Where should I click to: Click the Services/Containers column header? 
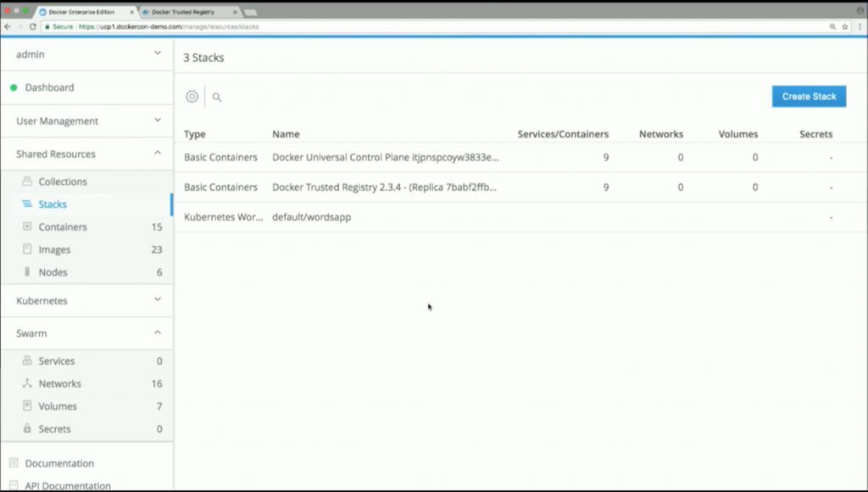[x=563, y=134]
